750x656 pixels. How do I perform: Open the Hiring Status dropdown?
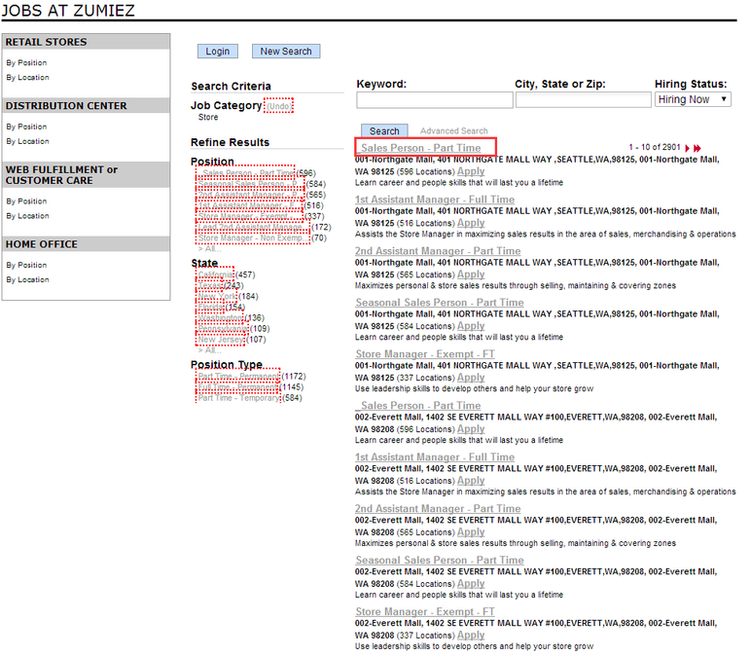pos(693,100)
